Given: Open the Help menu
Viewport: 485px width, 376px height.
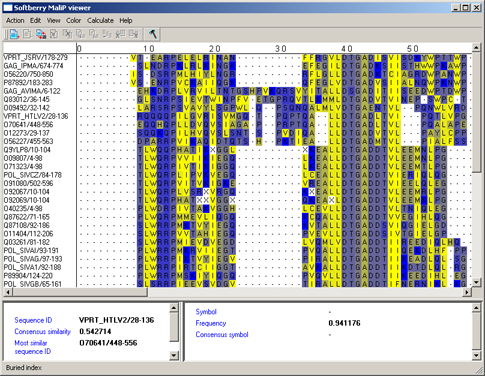Looking at the screenshot, I should coord(126,20).
